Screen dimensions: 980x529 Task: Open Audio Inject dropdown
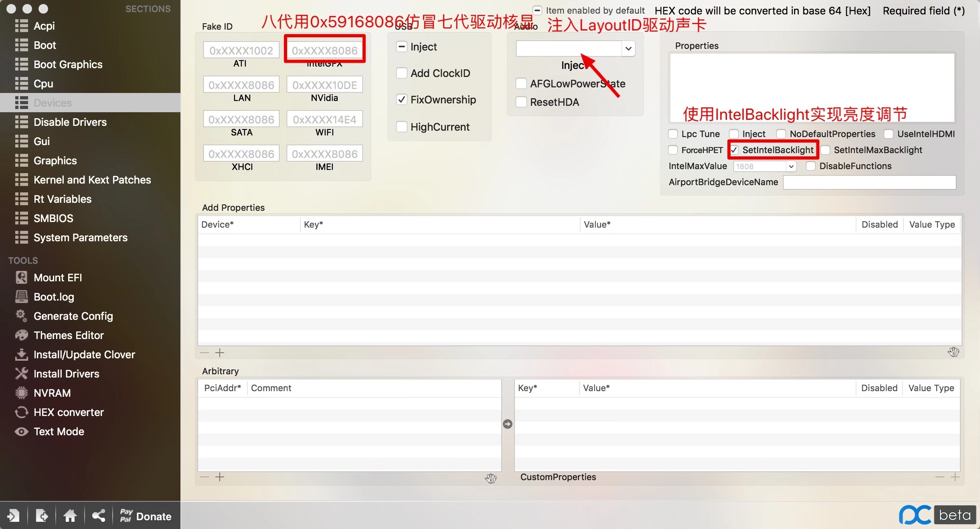pos(628,48)
